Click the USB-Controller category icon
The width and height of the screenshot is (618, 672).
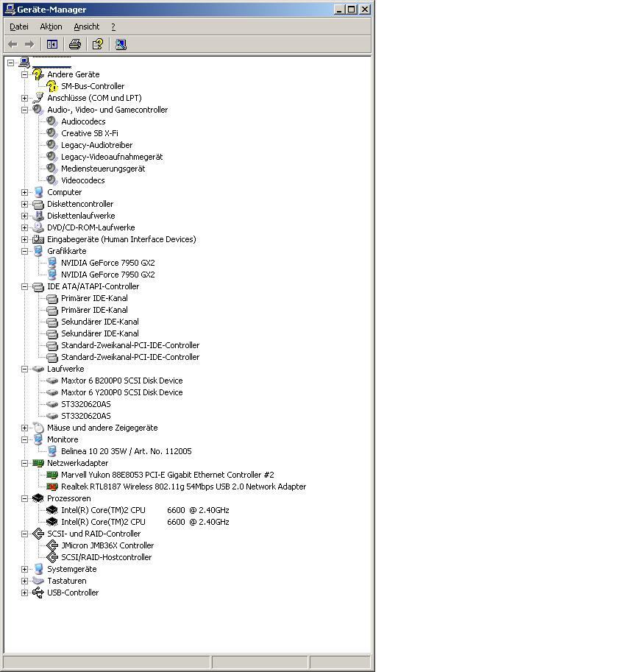coord(38,593)
